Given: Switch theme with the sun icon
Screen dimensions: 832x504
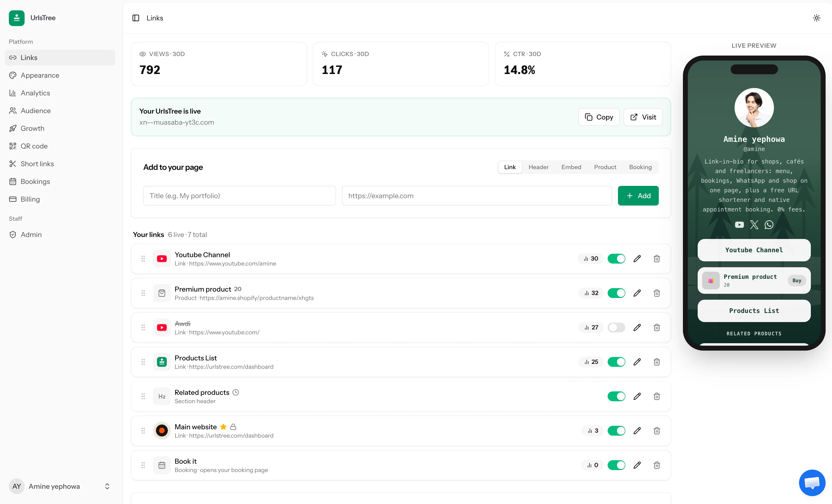Looking at the screenshot, I should point(817,18).
